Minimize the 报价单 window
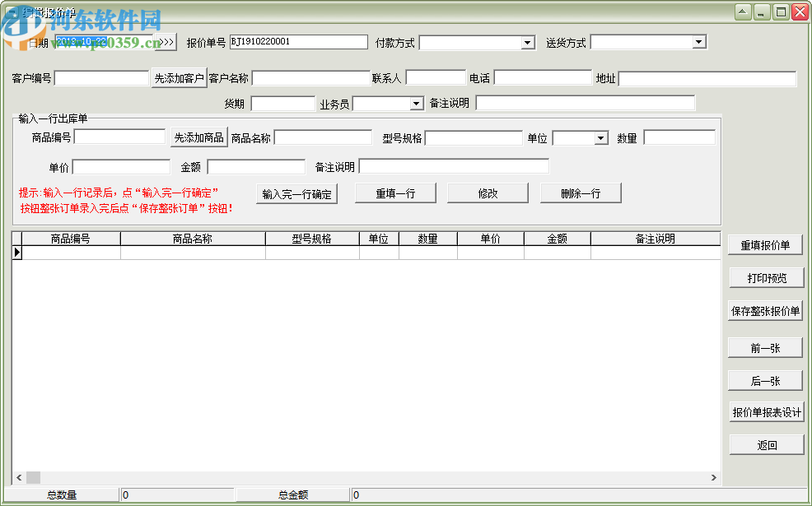812x506 pixels. 761,12
